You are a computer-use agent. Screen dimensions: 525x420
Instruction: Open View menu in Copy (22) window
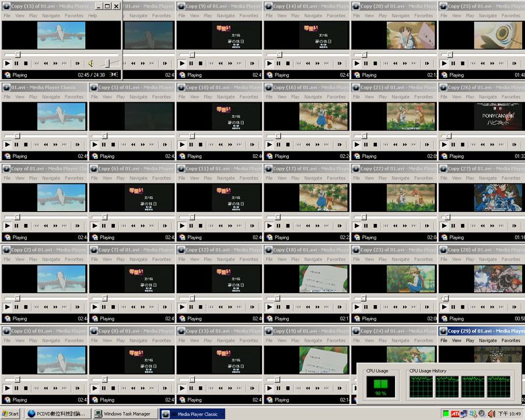click(369, 178)
